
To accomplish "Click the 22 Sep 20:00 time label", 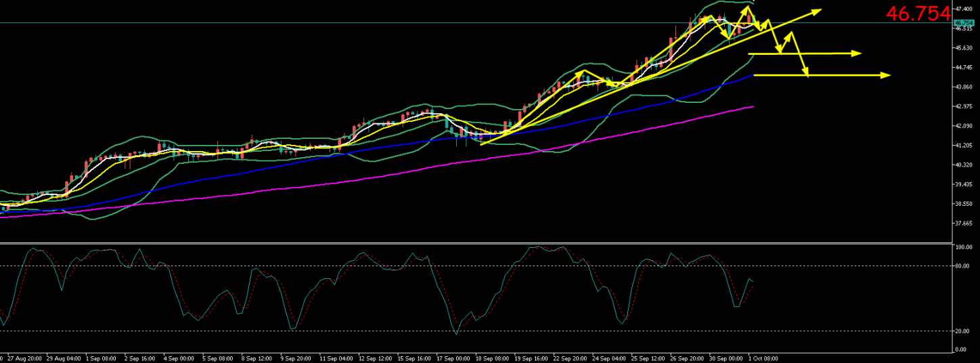I will tap(571, 358).
